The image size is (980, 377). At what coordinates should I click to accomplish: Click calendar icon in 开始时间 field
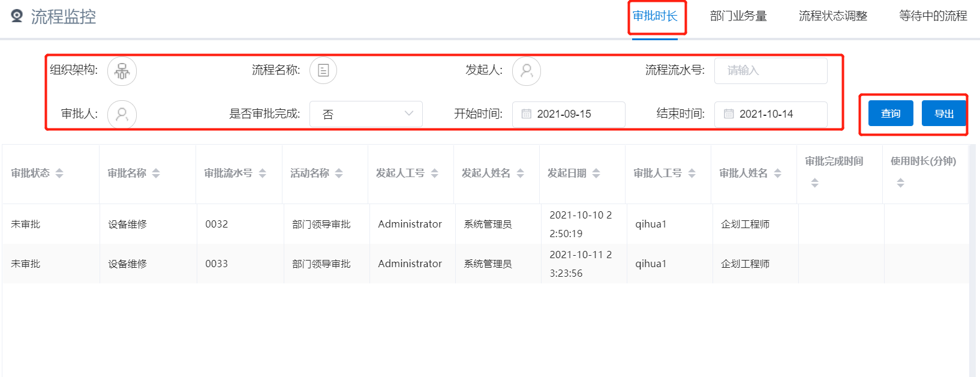pos(527,114)
